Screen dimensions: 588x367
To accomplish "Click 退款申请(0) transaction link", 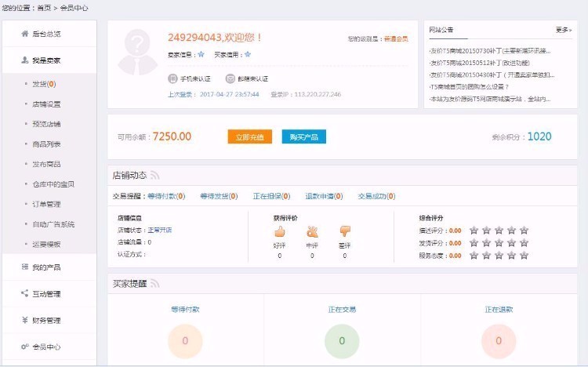I will tap(324, 196).
